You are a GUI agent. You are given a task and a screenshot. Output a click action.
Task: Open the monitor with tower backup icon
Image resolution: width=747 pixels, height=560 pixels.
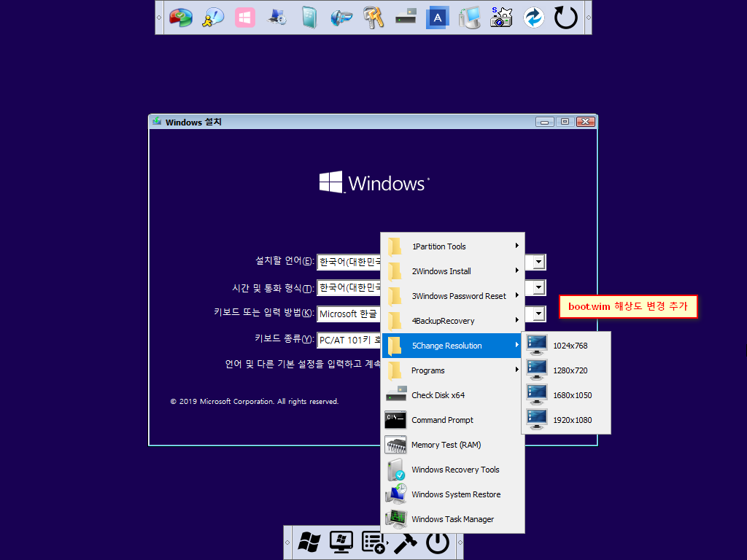(x=470, y=18)
